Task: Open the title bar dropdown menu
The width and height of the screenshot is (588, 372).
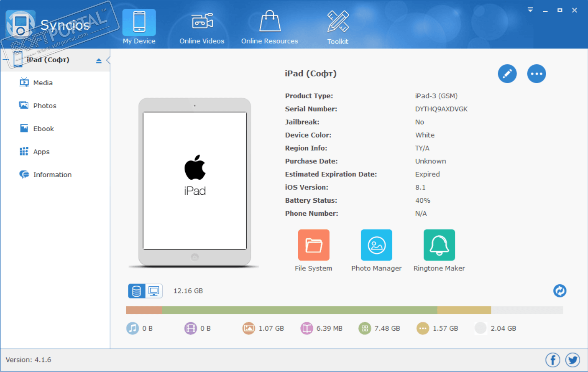Action: (x=530, y=10)
